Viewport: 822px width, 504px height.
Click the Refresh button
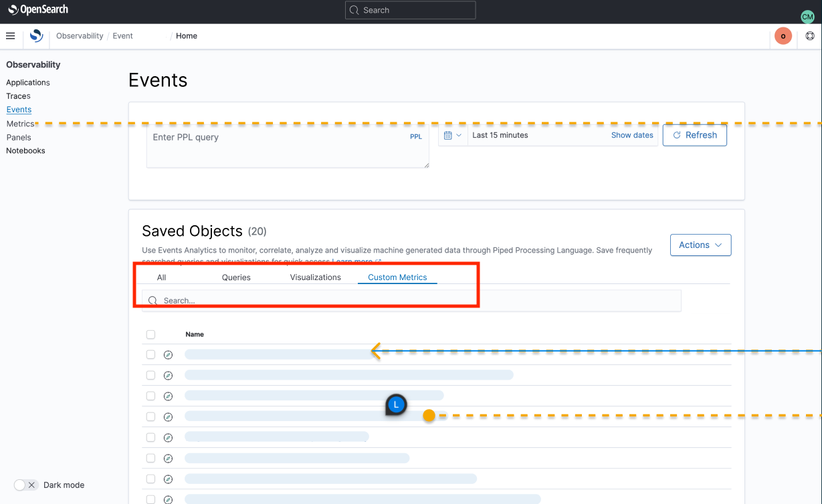click(x=694, y=135)
